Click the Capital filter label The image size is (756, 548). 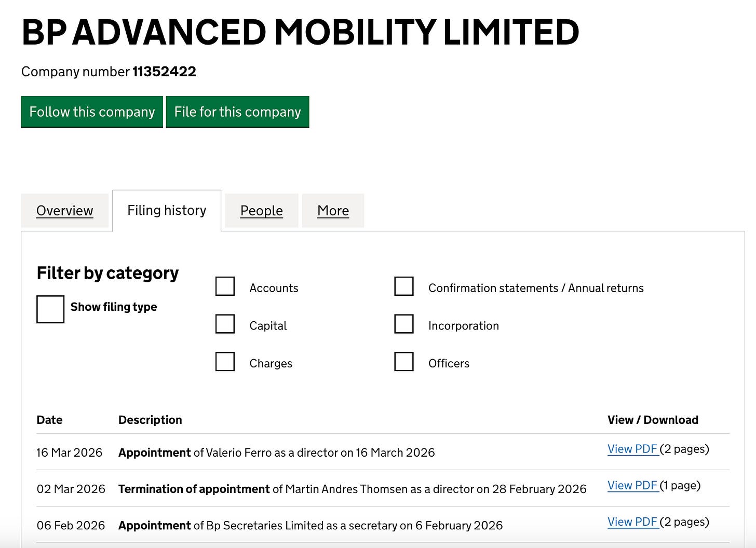(x=268, y=326)
